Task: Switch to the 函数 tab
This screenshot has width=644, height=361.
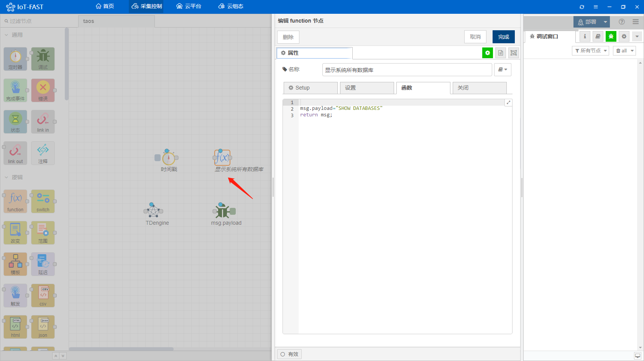Action: coord(423,88)
